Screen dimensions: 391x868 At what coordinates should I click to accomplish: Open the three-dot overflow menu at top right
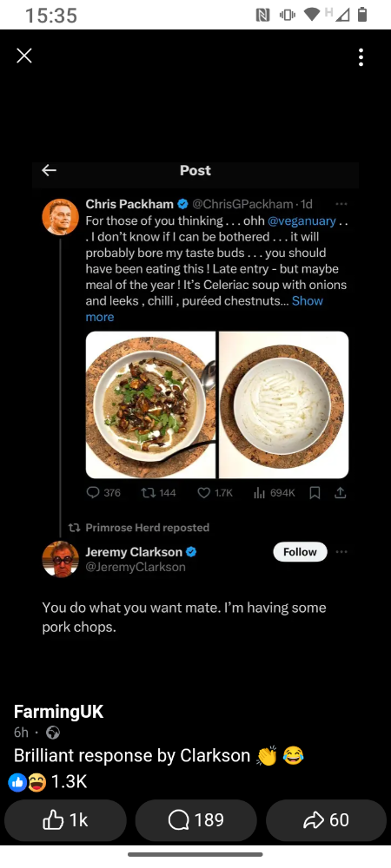pyautogui.click(x=361, y=56)
